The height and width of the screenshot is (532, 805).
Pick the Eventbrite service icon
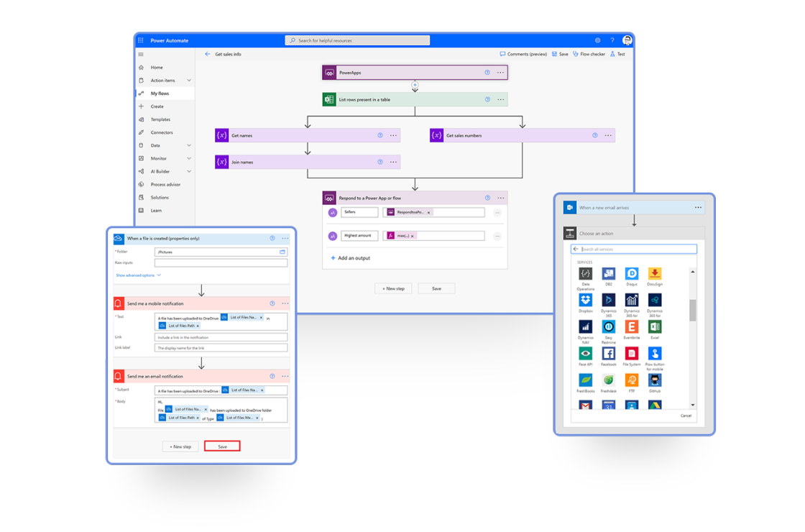click(x=632, y=326)
